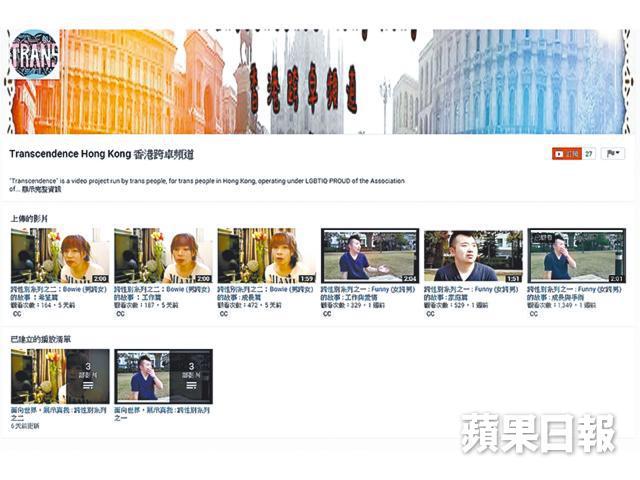
Task: Open the Bowie 成長篇 video thumbnail
Action: coord(267,256)
